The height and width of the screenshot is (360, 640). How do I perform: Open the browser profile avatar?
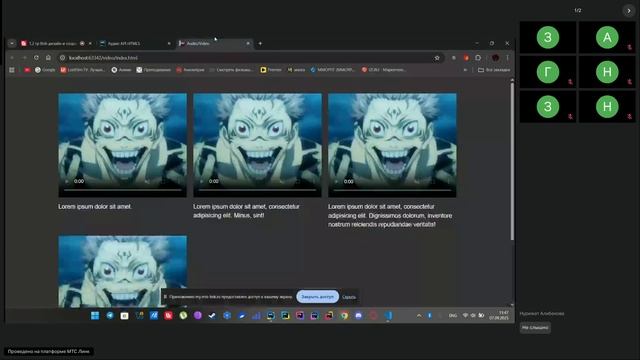[495, 58]
